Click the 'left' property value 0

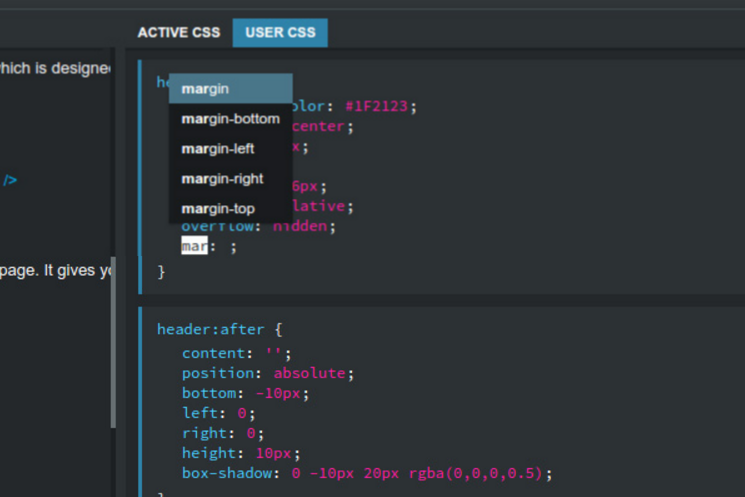242,413
